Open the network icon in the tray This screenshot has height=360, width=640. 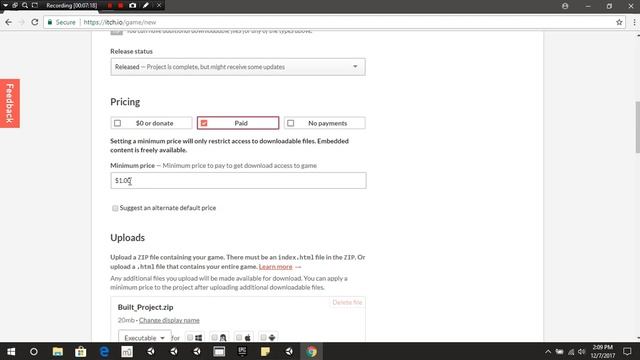[571, 351]
